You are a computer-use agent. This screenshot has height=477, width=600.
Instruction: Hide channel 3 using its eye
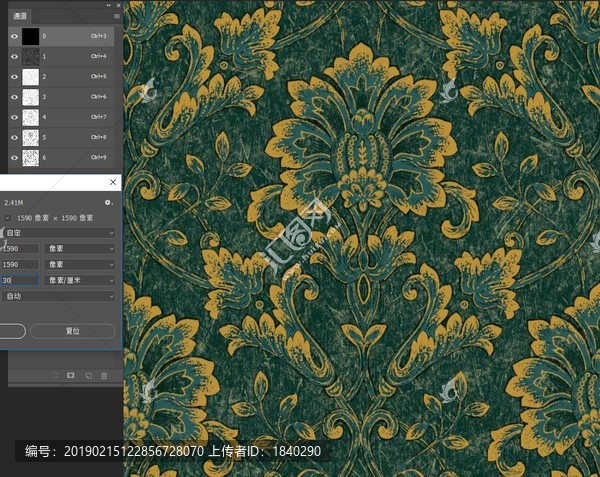coord(15,97)
